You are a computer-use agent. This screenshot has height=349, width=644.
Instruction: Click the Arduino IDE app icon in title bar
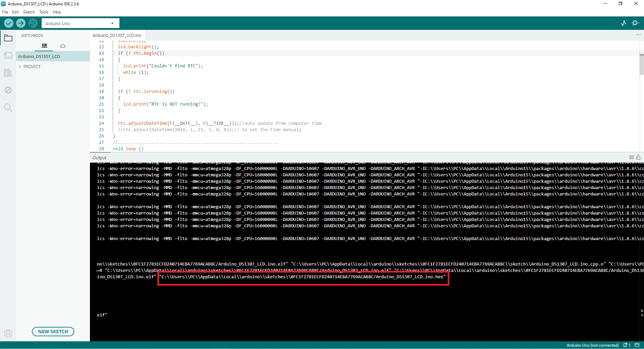tap(4, 4)
